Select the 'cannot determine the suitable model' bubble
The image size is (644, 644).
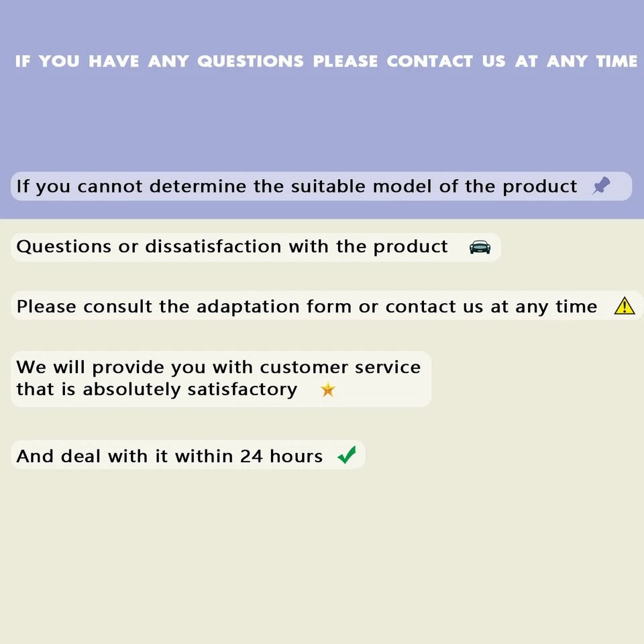tap(321, 186)
